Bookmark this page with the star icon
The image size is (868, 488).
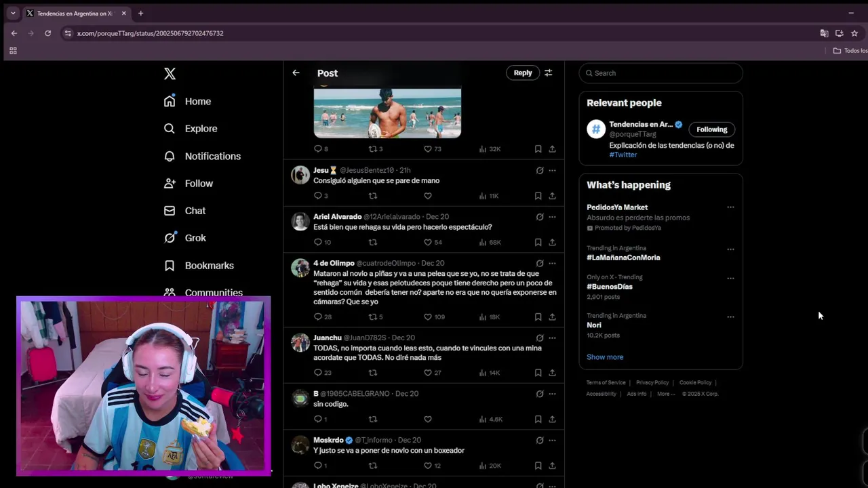tap(854, 33)
